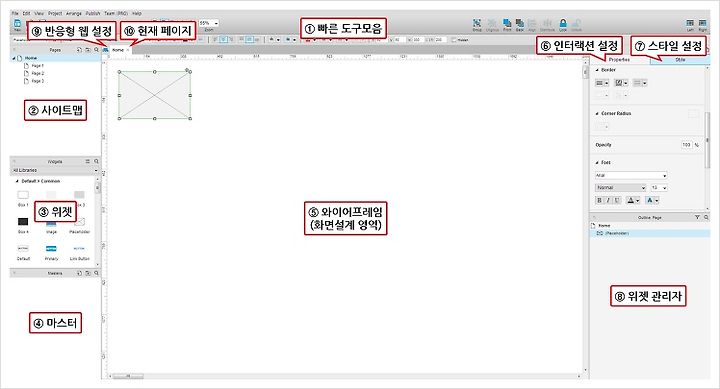Screen dimensions: 720x389
Task: Switch to the Properties tab
Action: click(x=619, y=60)
